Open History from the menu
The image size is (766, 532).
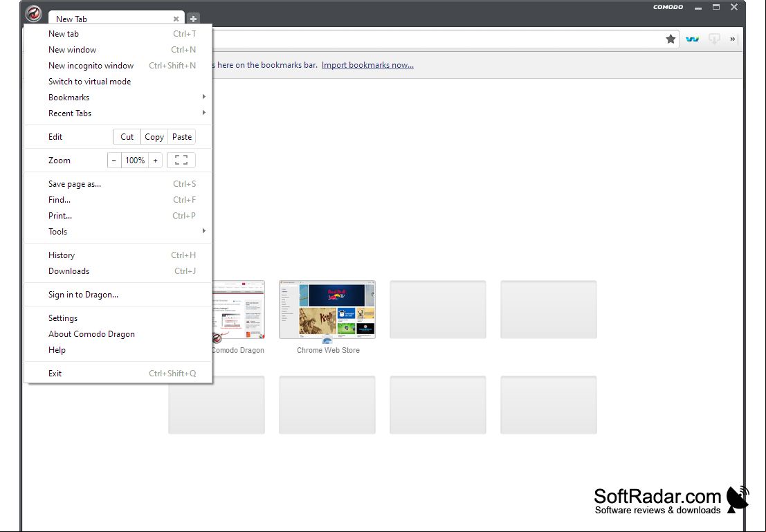point(118,255)
